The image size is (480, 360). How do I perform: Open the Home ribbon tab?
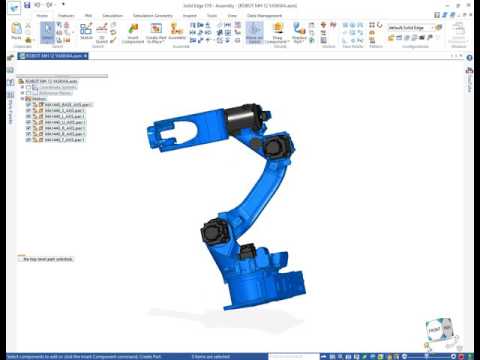[x=42, y=16]
